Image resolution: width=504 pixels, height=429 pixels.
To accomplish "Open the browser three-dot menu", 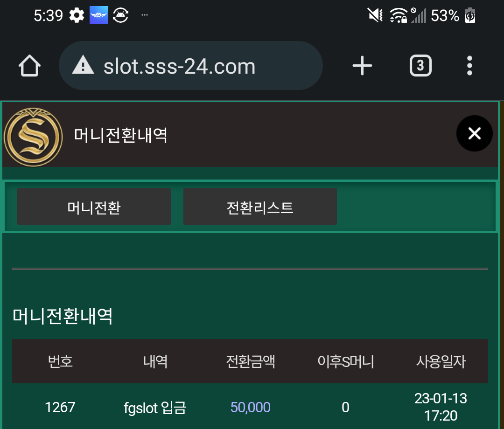I will [469, 66].
